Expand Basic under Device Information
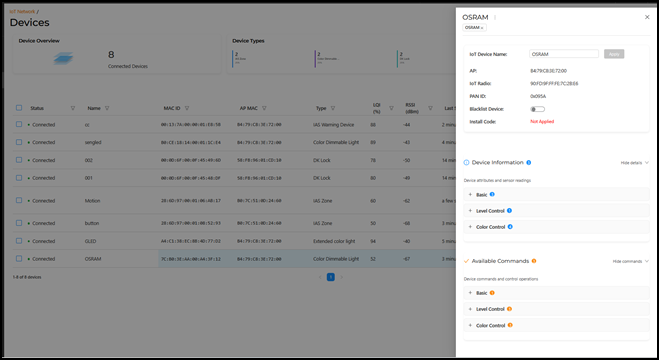This screenshot has height=360, width=659. 556,194
